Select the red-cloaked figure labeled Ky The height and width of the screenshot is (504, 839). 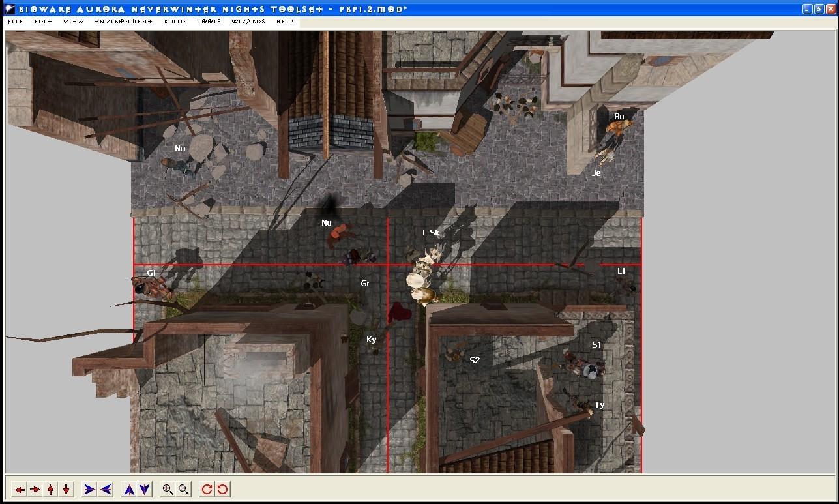[x=398, y=313]
